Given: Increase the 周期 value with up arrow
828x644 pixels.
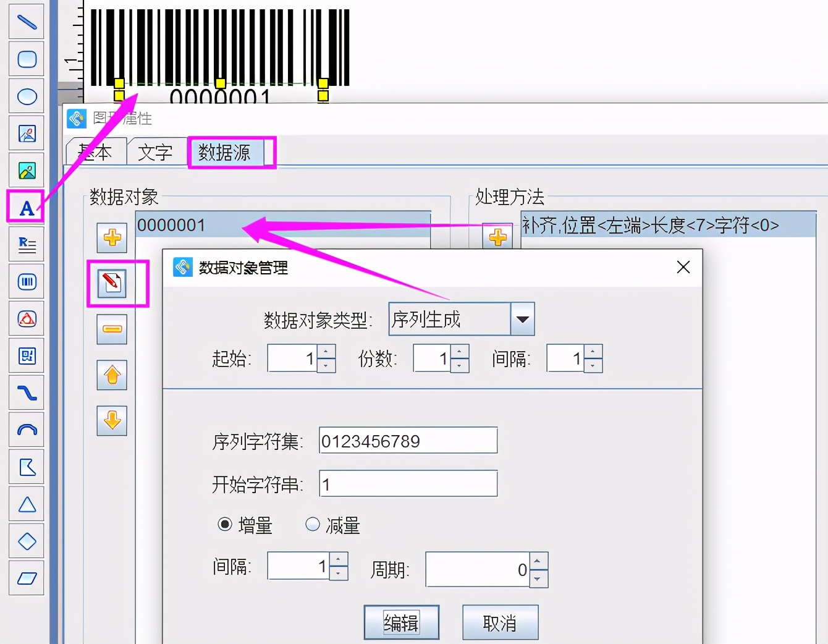Looking at the screenshot, I should (x=538, y=561).
